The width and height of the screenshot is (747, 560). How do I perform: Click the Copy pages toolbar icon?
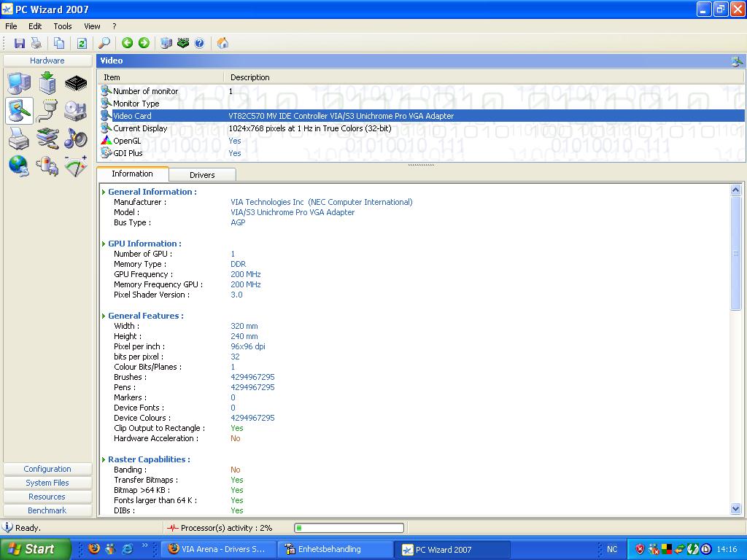point(59,43)
